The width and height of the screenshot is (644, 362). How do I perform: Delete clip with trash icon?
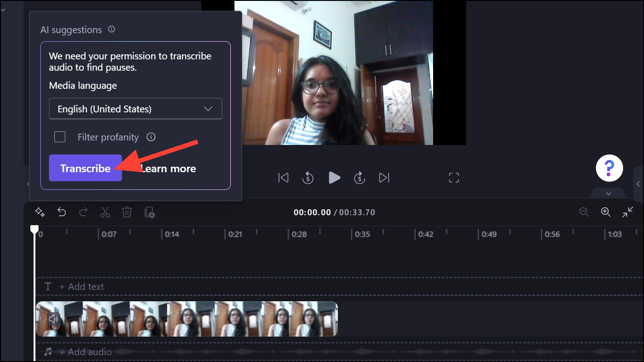[x=127, y=212]
